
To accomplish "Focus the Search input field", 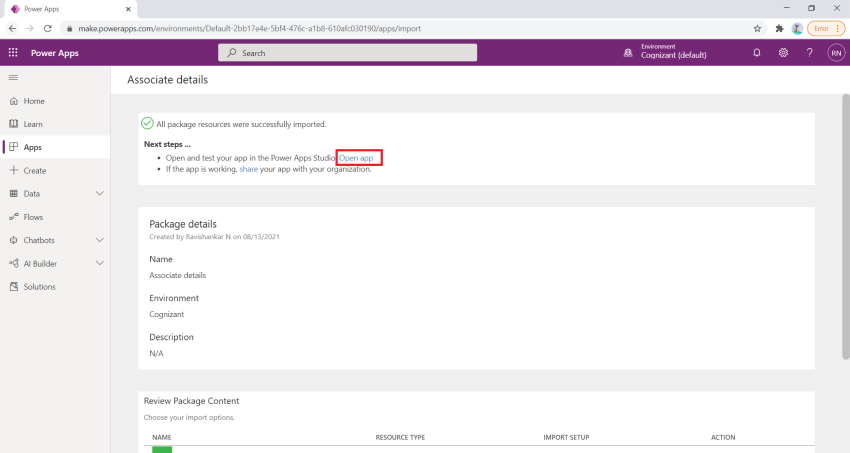I will pyautogui.click(x=347, y=53).
